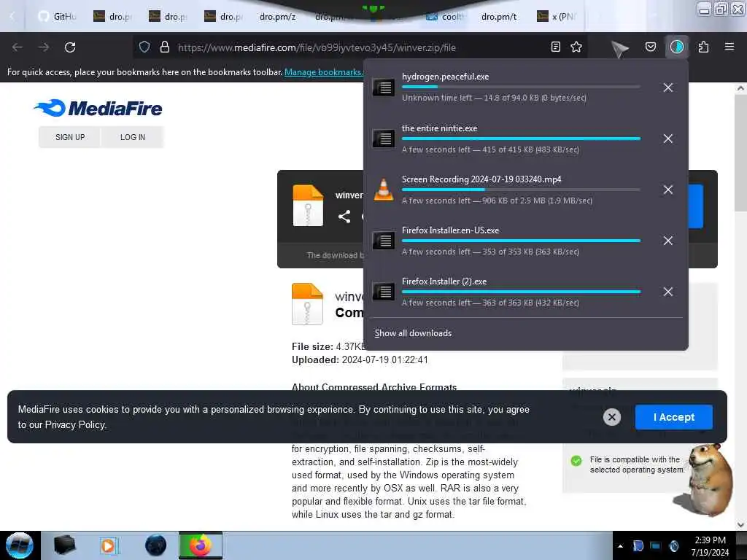Open Firefox from the taskbar
747x560 pixels.
pyautogui.click(x=201, y=545)
